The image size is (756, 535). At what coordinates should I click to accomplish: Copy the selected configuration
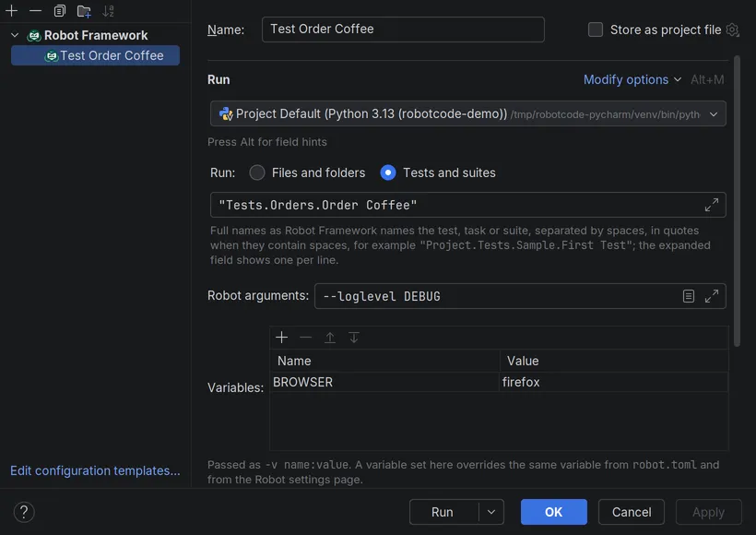click(x=59, y=11)
